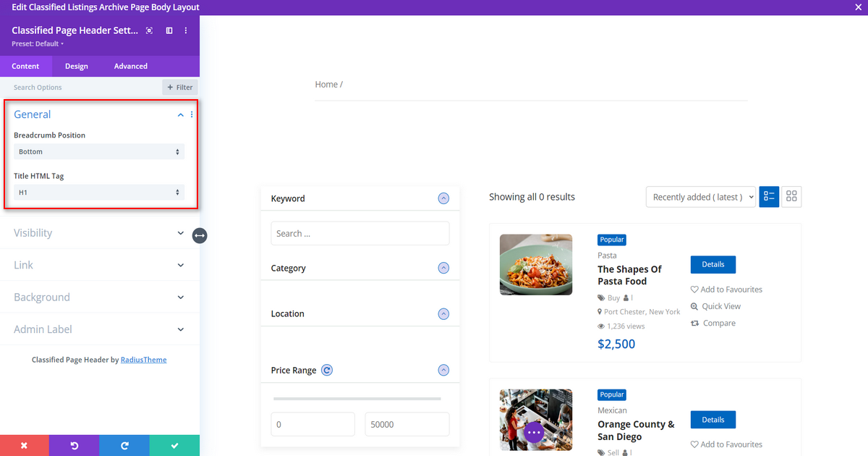Open the General section three-dot options
This screenshot has width=868, height=456.
click(x=192, y=114)
